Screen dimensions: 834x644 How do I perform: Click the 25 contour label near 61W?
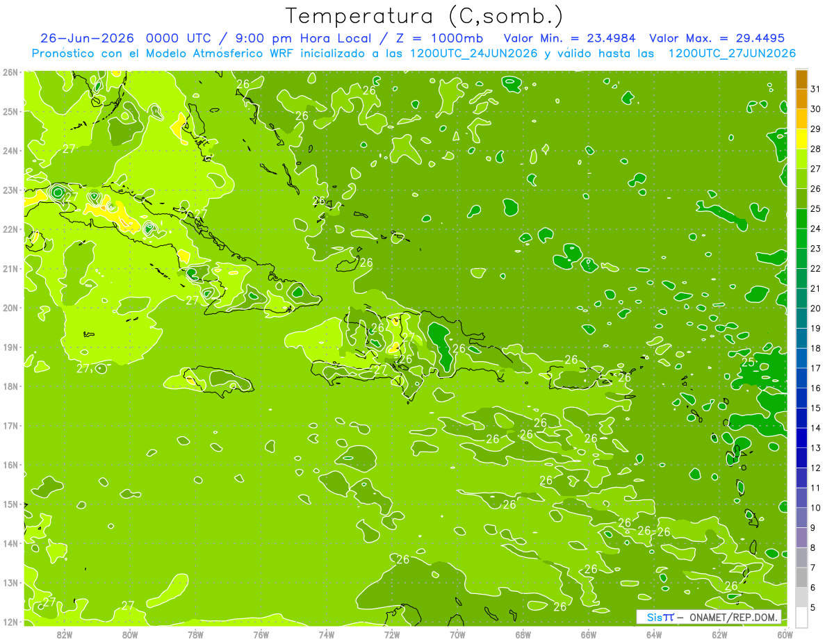(749, 362)
